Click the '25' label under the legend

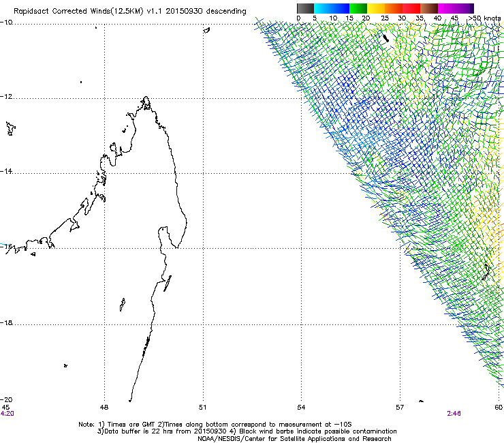384,18
